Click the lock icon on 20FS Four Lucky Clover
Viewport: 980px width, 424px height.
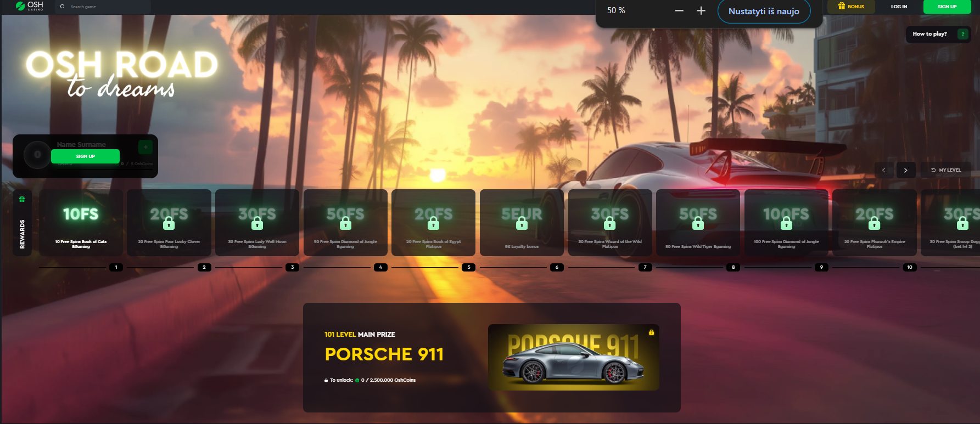pos(169,223)
